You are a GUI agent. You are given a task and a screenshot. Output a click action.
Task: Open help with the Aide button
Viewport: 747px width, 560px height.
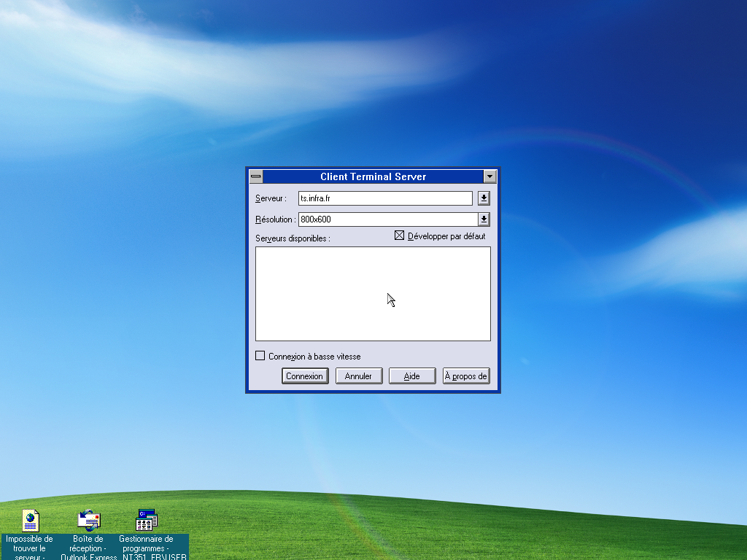pos(411,376)
